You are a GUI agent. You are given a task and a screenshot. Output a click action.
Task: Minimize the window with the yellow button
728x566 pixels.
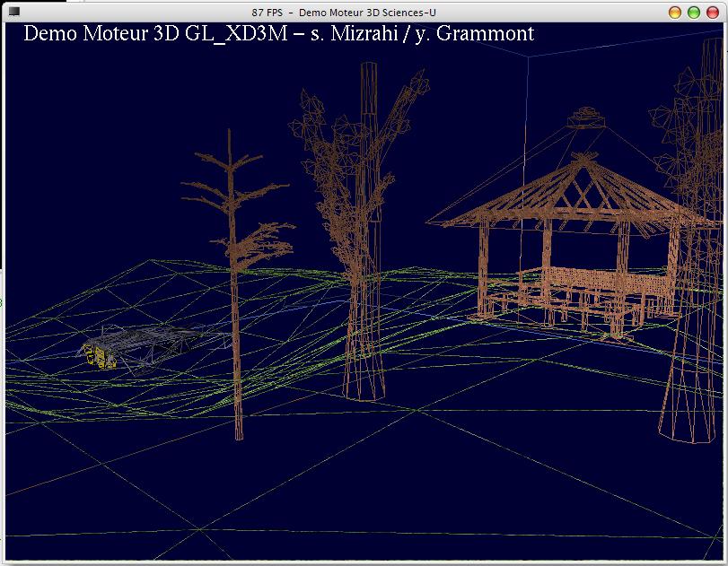click(x=675, y=13)
